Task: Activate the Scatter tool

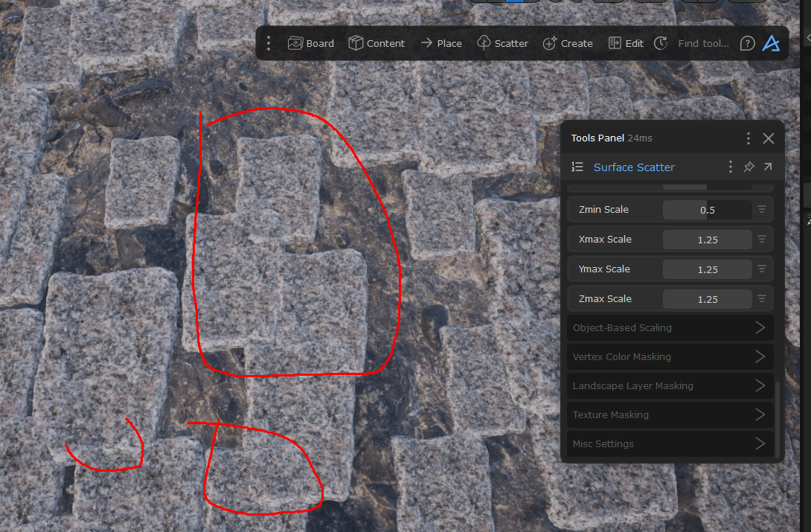Action: click(x=502, y=43)
